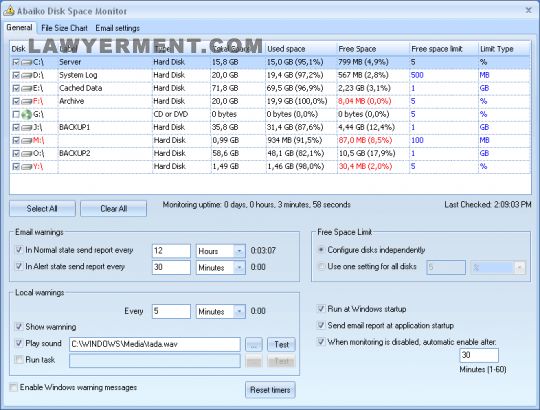Test the tada.wav play sound

281,345
